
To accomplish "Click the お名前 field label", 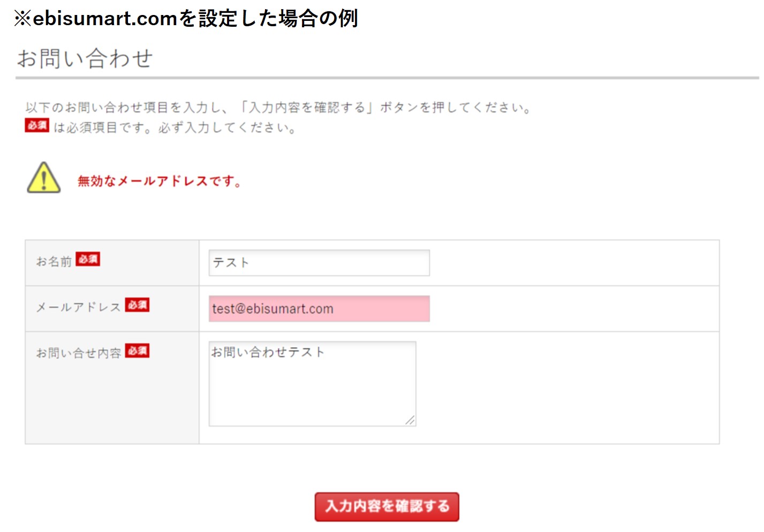I will click(x=54, y=261).
